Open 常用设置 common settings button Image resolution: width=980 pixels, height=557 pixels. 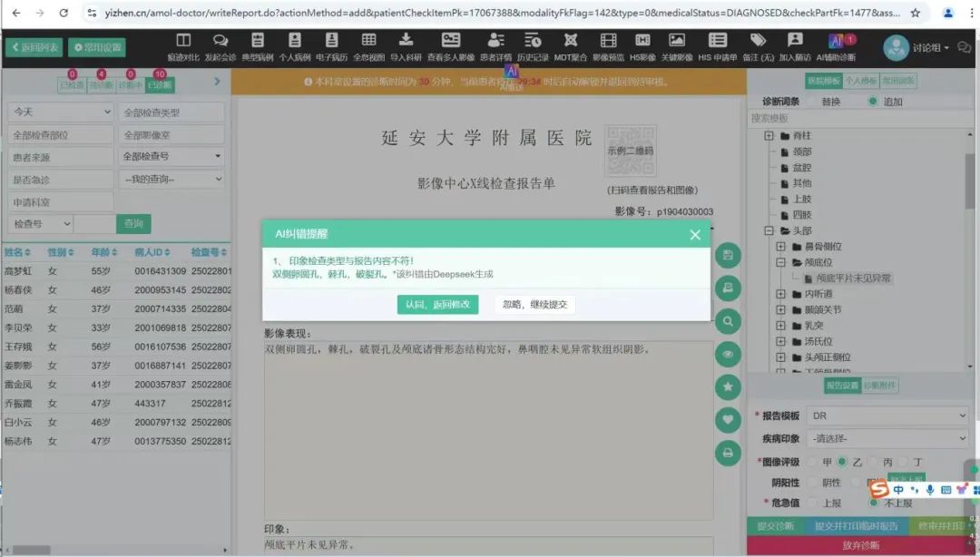(97, 47)
